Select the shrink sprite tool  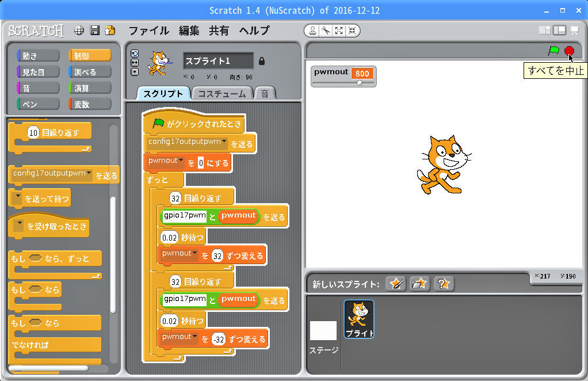point(352,31)
